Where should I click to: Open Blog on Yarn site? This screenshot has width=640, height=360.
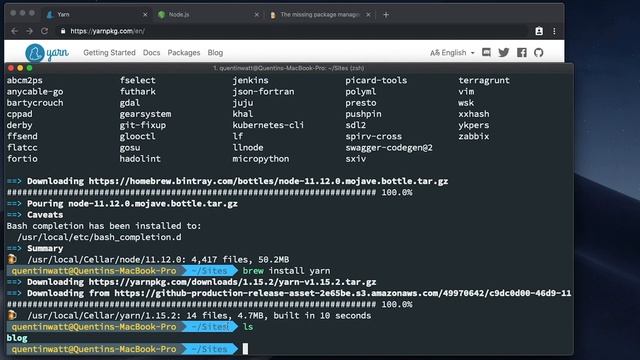pyautogui.click(x=215, y=53)
